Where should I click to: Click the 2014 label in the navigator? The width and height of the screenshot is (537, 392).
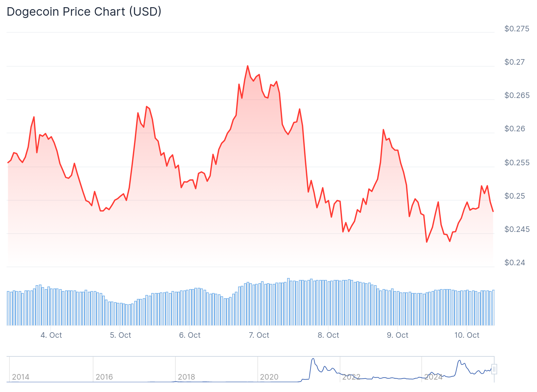point(21,377)
